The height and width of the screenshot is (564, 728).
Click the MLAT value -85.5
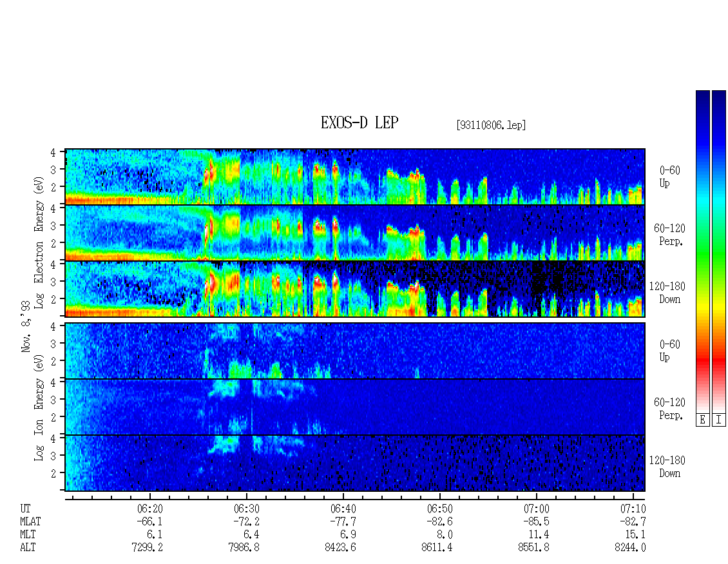(x=536, y=521)
